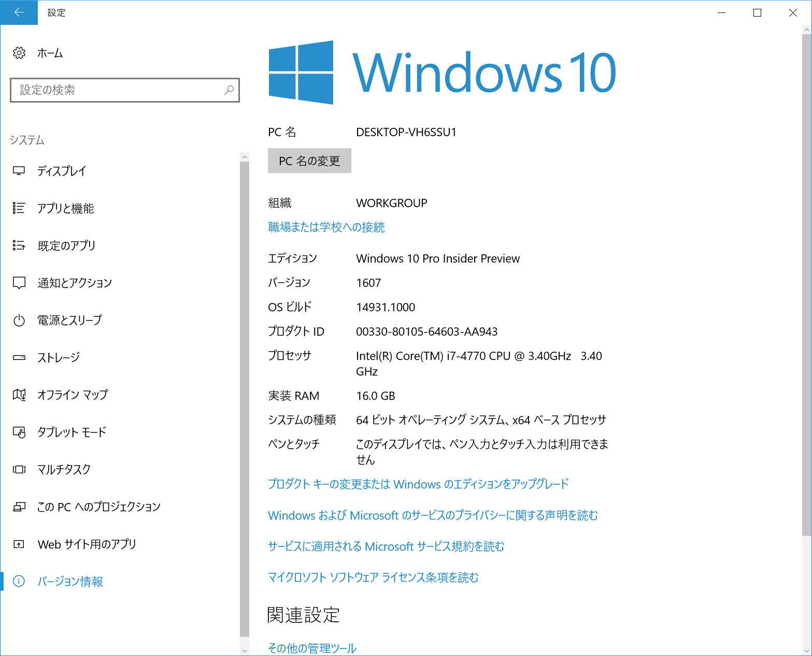This screenshot has width=812, height=656.
Task: Select the オフライン マップ icon
Action: (x=19, y=394)
